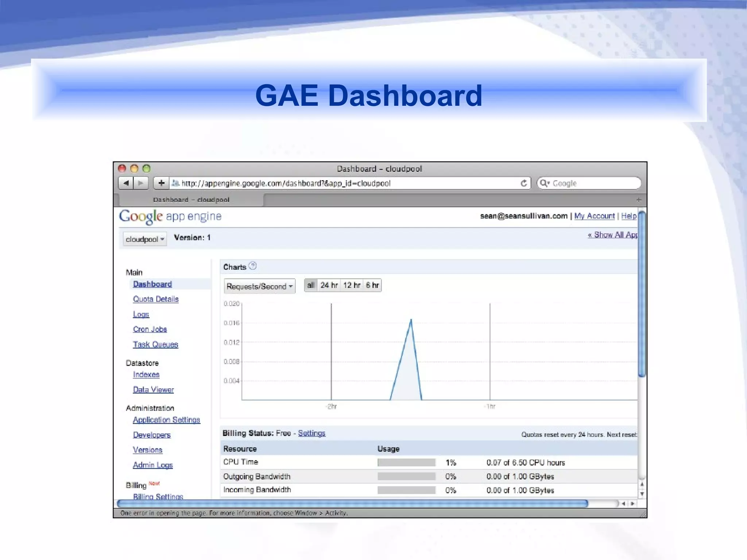The image size is (747, 560).
Task: Open the Application Settings link
Action: 166,420
